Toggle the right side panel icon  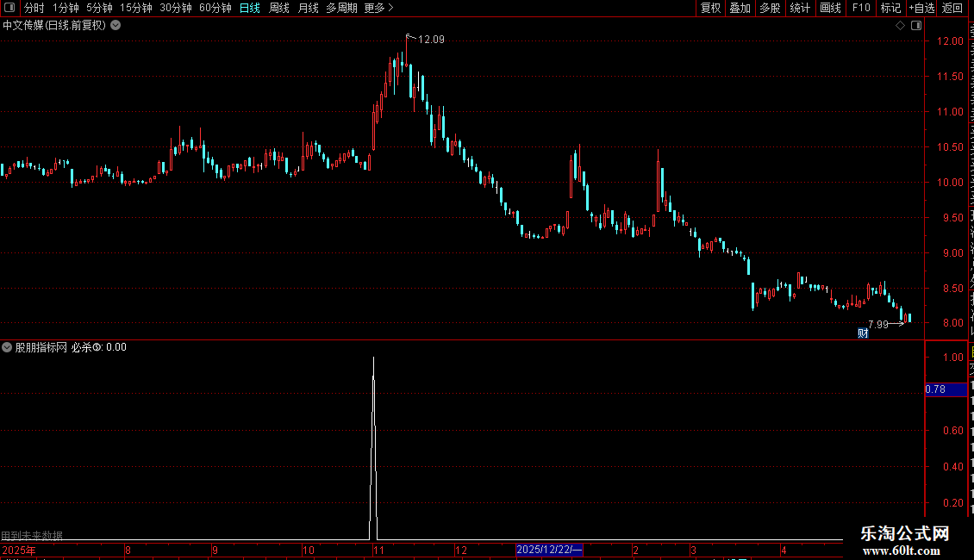916,26
